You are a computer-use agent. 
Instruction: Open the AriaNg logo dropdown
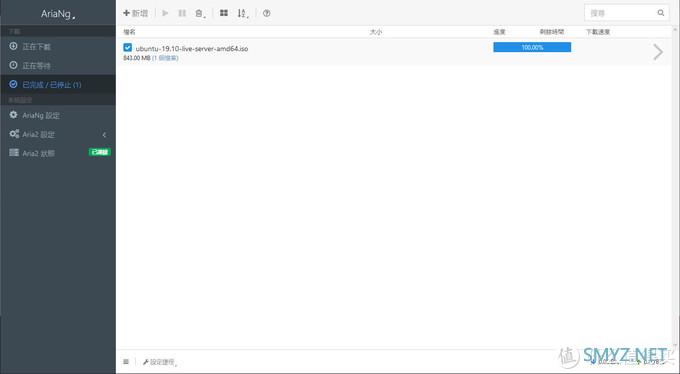pyautogui.click(x=58, y=14)
